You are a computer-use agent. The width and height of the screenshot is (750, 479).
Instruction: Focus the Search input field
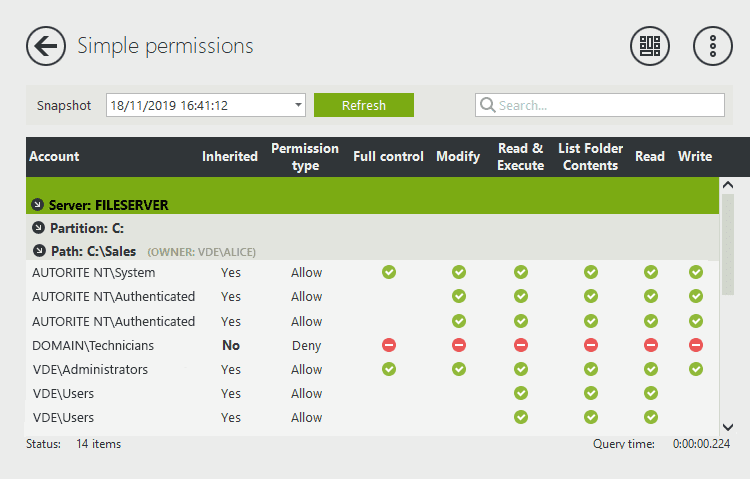pos(600,105)
